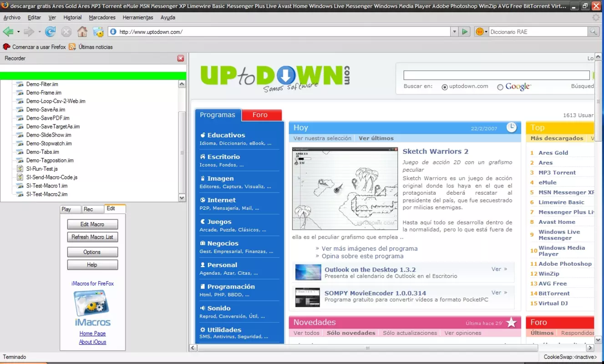The image size is (604, 364).
Task: Click the horizontal page scrollbar thumb
Action: tap(368, 348)
